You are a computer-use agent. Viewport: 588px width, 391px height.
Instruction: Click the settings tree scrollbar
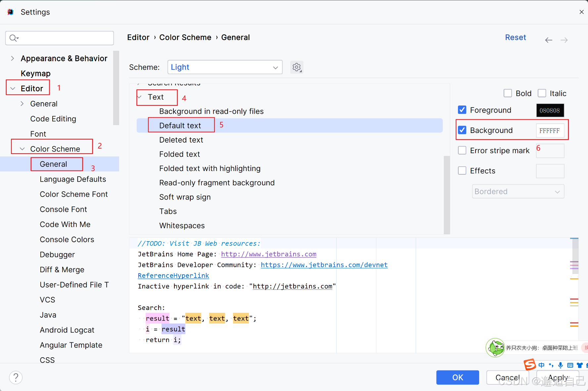pyautogui.click(x=116, y=88)
